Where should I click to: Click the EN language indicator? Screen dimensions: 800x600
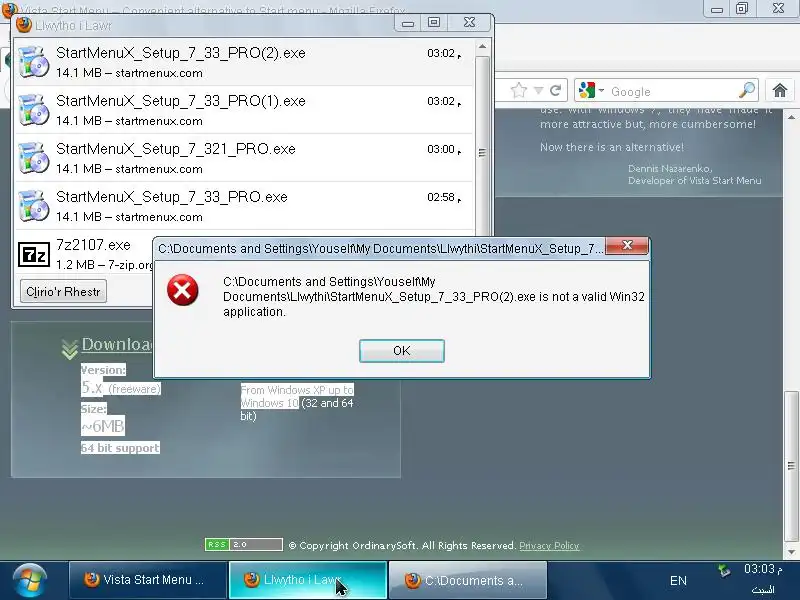[678, 581]
